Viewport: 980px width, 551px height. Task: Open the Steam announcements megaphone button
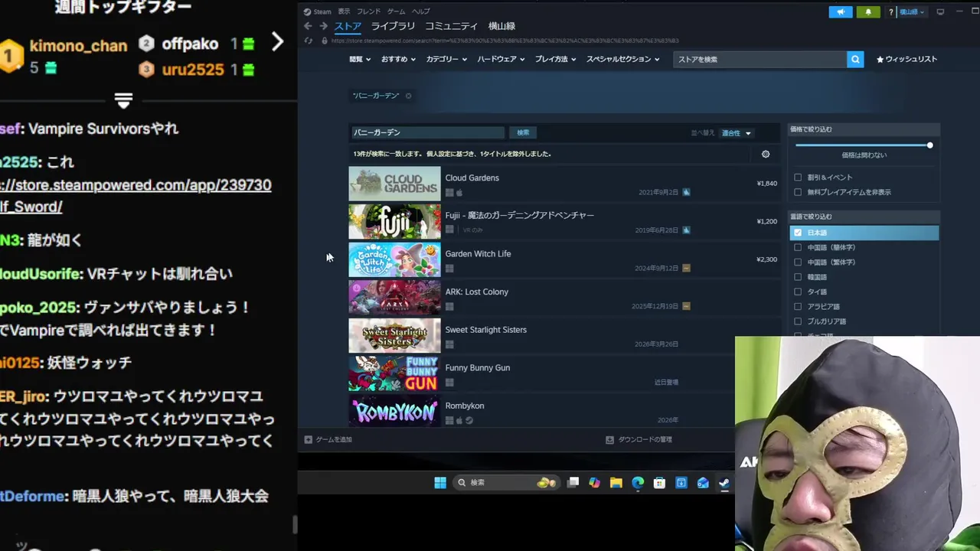click(x=840, y=11)
